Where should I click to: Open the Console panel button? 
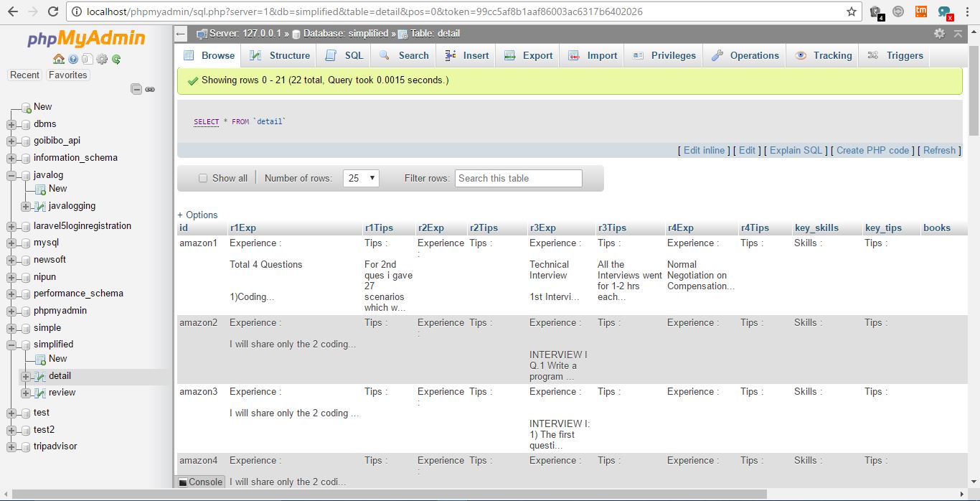point(201,482)
